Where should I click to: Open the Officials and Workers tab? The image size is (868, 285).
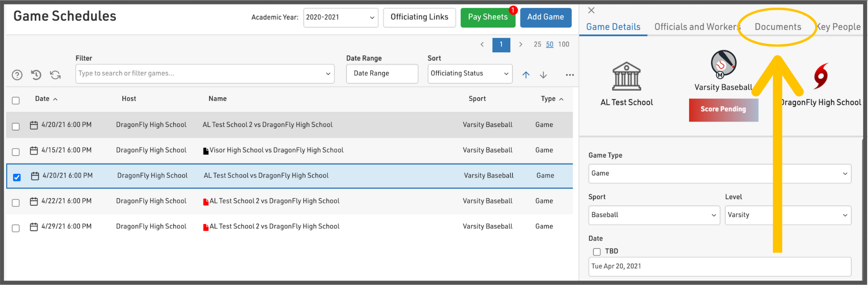[x=696, y=27]
